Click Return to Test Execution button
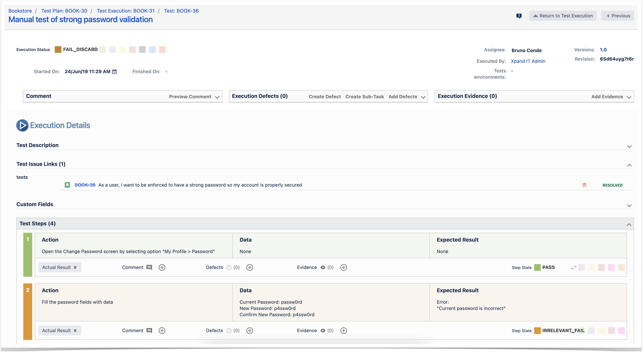644x353 pixels. (562, 16)
